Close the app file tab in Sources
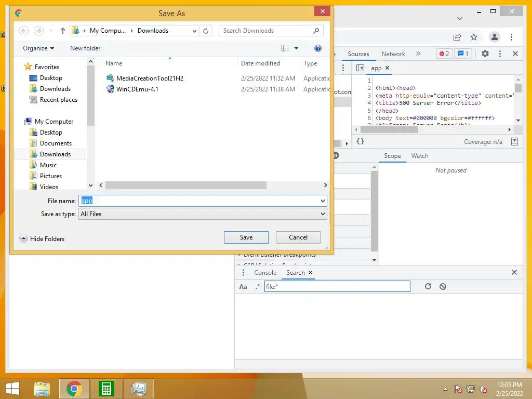 387,68
